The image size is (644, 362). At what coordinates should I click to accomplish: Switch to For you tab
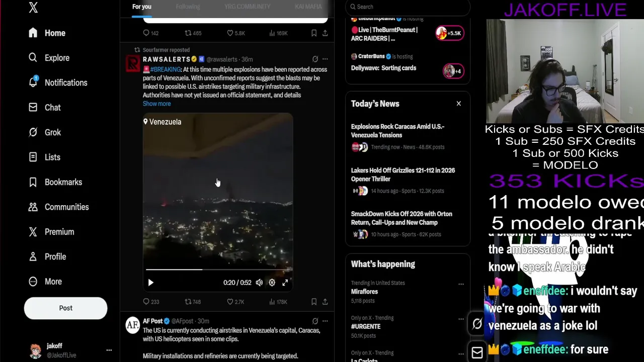click(141, 7)
